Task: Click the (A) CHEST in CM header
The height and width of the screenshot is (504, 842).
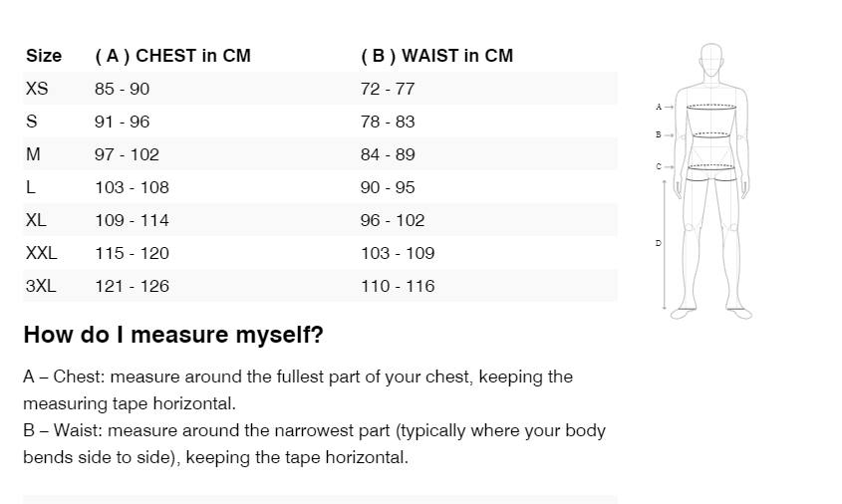Action: (172, 56)
